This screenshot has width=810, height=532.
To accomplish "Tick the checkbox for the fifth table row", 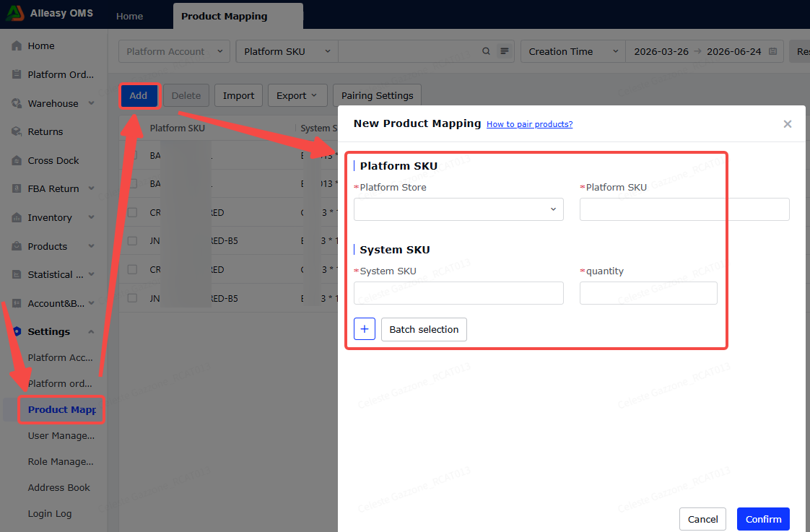I will coord(132,269).
